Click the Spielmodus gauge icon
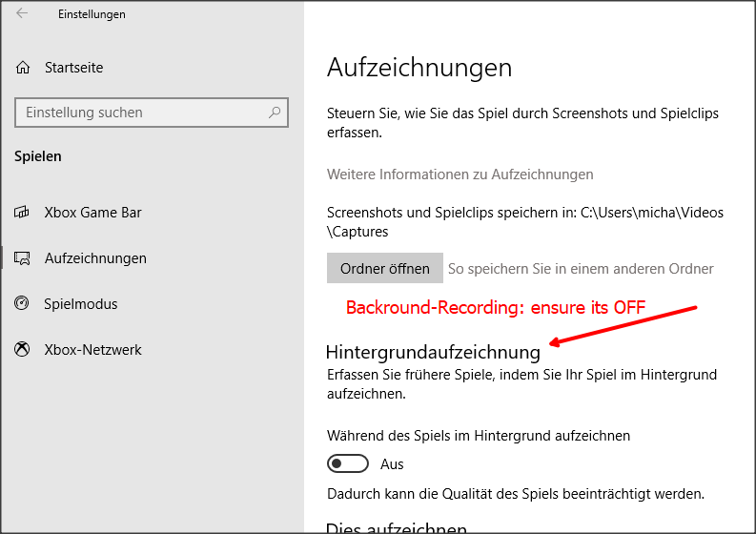Viewport: 756px width, 534px height. [x=22, y=303]
